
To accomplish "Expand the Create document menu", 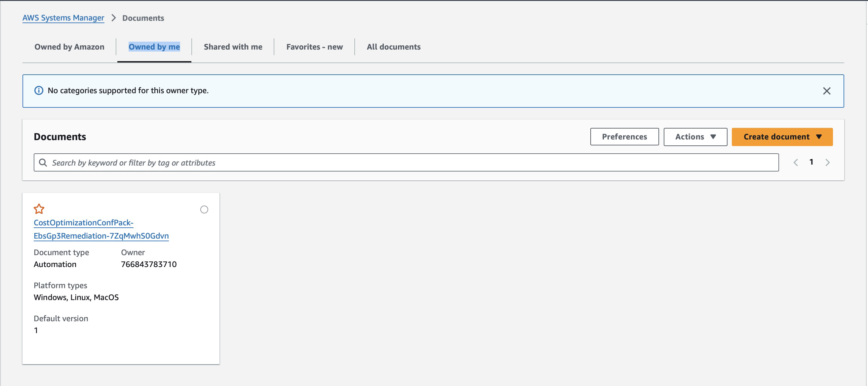I will pyautogui.click(x=782, y=137).
